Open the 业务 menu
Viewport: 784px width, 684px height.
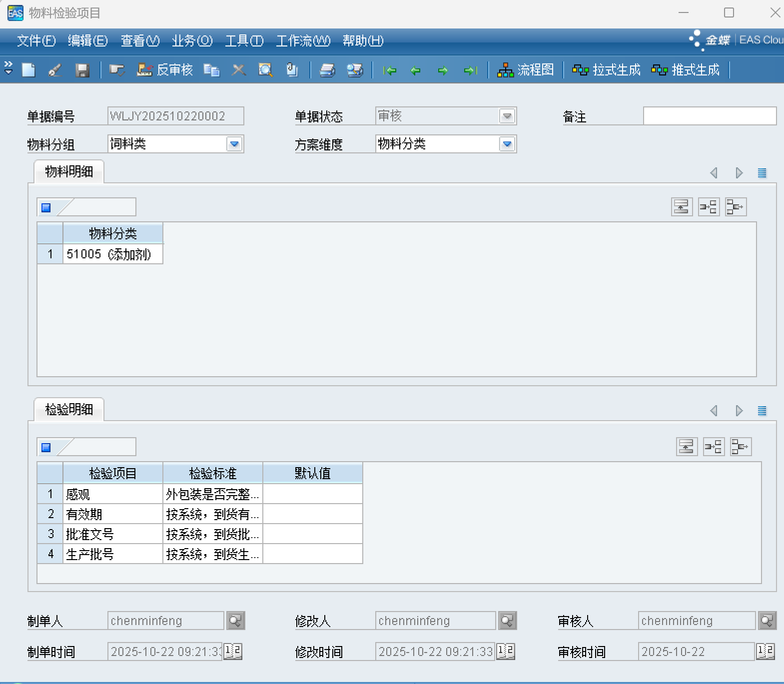pos(192,41)
